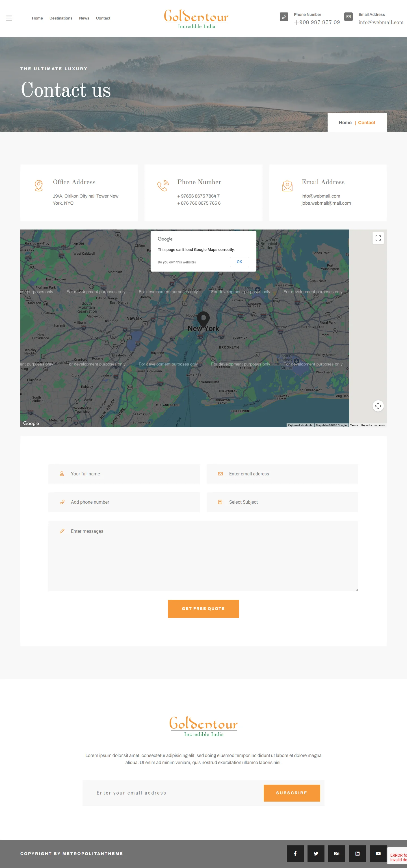Viewport: 407px width, 868px height.
Task: Go to News in the navigation menu
Action: click(84, 18)
